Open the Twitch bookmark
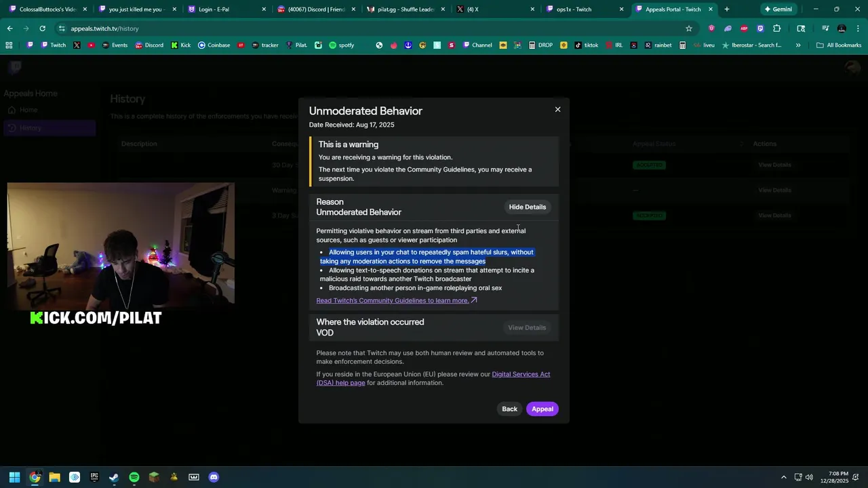The image size is (868, 488). tap(53, 45)
